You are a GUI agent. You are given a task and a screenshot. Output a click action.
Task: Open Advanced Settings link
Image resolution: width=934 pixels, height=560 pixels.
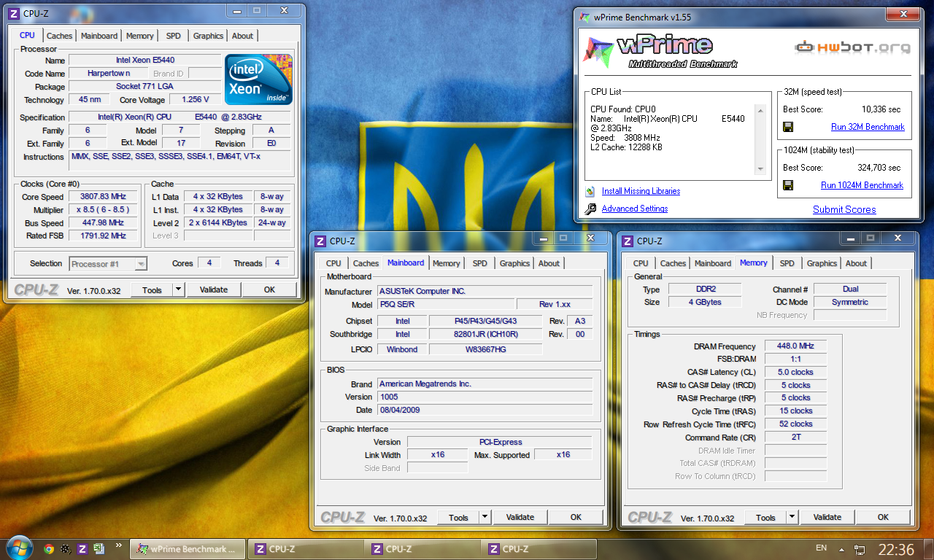point(635,209)
